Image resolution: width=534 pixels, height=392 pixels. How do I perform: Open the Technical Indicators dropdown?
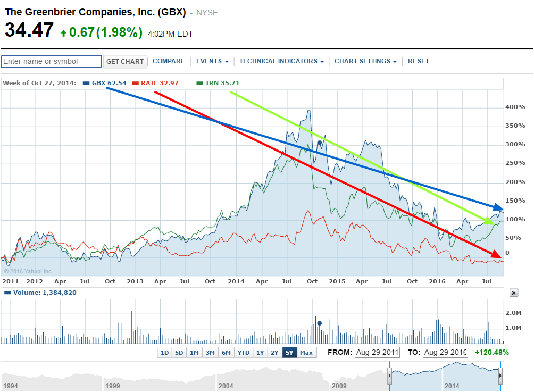281,61
